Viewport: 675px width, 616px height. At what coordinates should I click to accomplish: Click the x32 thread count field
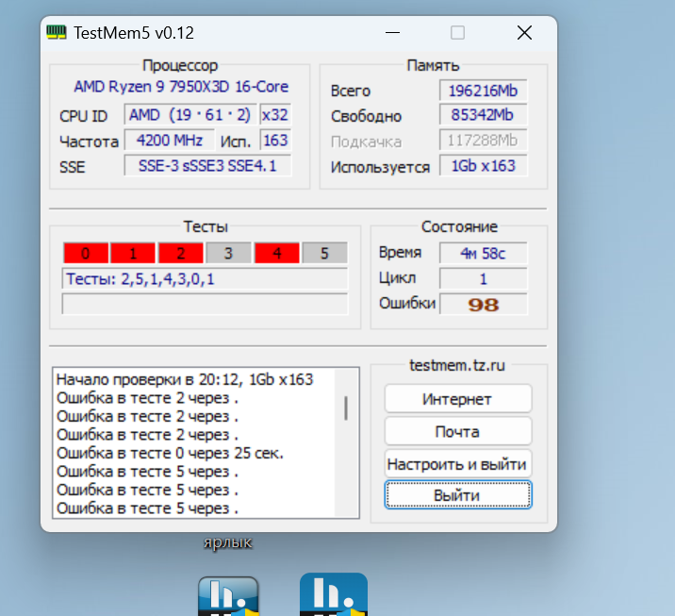[275, 115]
